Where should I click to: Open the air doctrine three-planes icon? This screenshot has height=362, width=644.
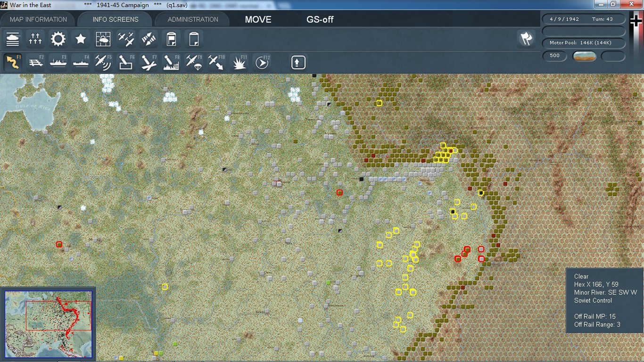[126, 39]
